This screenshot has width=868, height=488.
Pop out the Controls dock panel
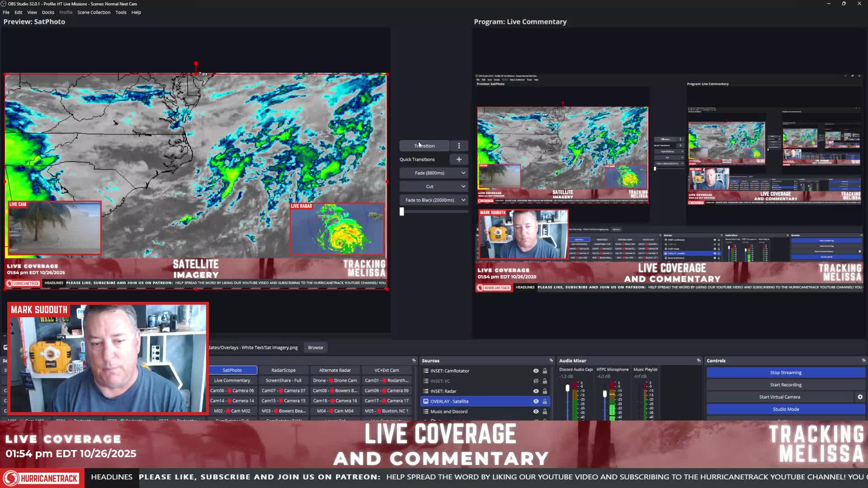tap(863, 361)
